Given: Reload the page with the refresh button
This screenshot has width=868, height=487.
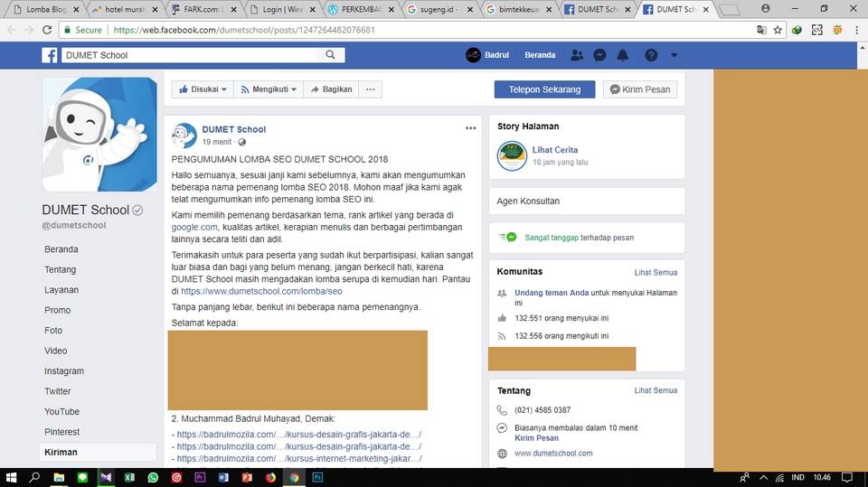Looking at the screenshot, I should pyautogui.click(x=47, y=30).
